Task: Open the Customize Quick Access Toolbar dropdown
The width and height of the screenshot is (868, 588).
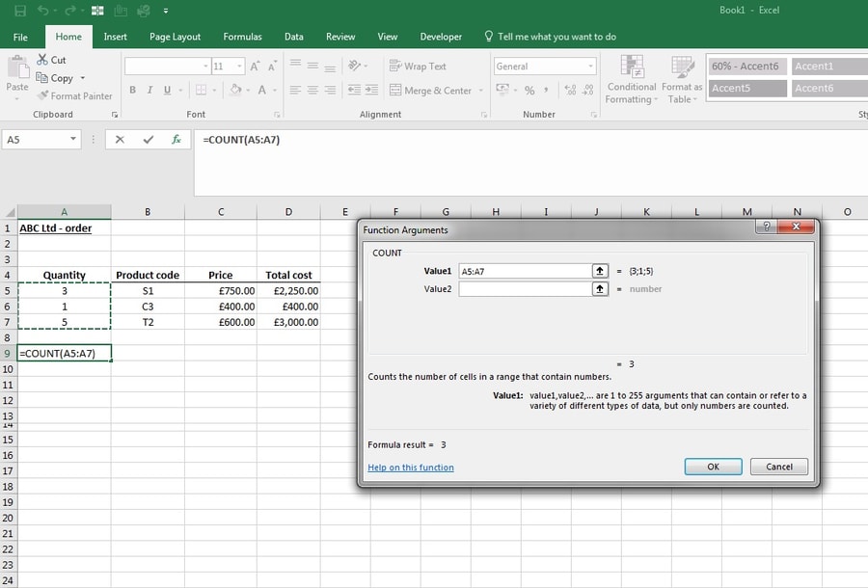Action: click(166, 11)
